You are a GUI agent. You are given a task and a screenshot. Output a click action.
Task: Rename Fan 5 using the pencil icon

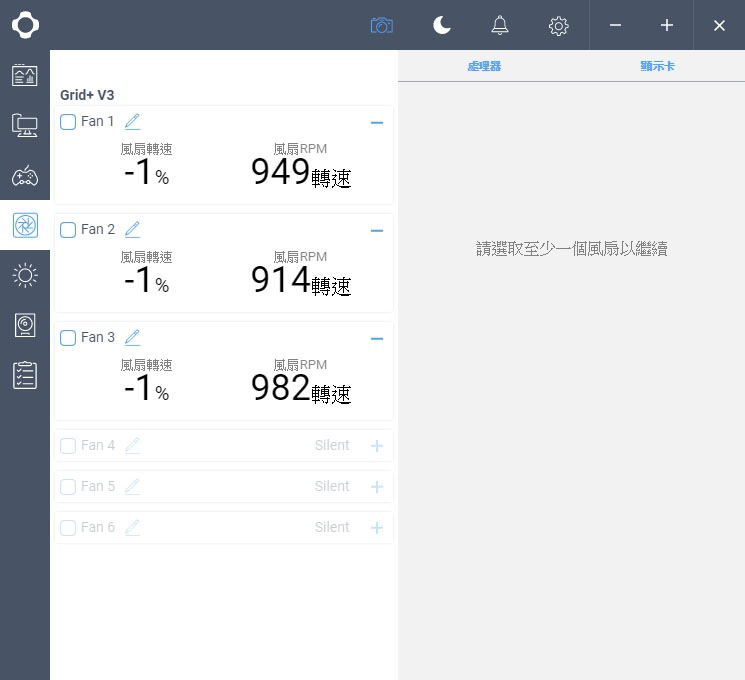tap(133, 487)
